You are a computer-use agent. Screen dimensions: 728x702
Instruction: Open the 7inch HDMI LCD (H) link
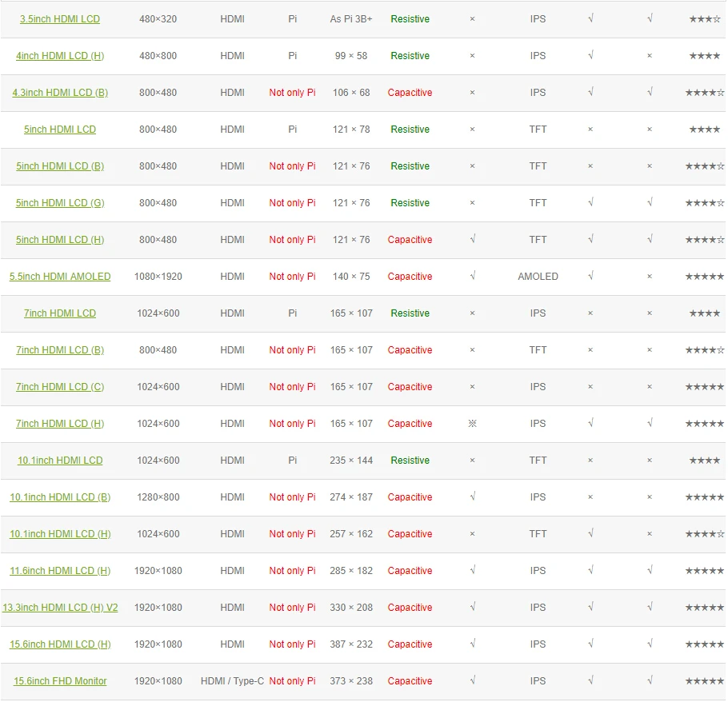tap(60, 424)
